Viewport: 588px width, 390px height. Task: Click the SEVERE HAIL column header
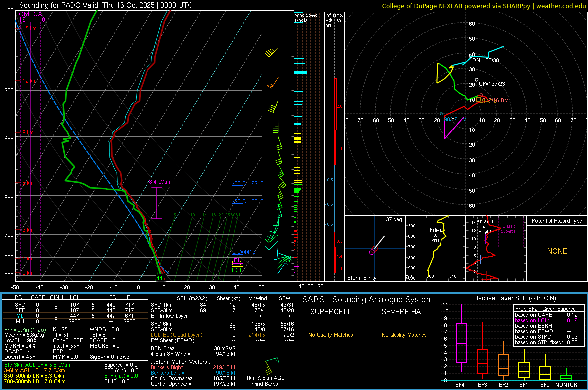pyautogui.click(x=404, y=312)
